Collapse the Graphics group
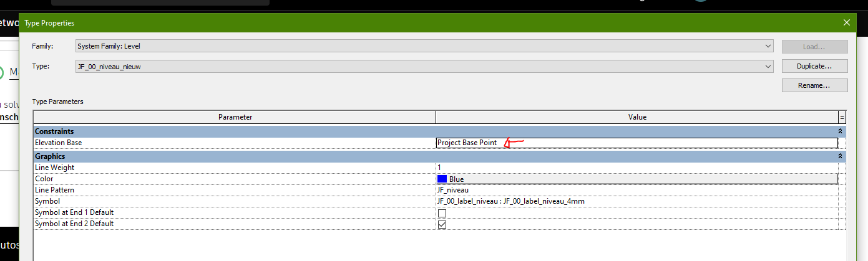 pyautogui.click(x=841, y=156)
